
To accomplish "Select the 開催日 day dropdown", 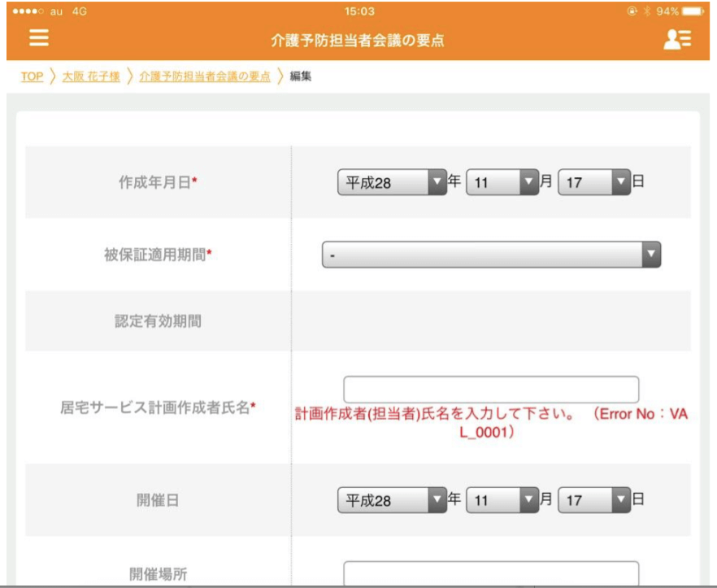I will coord(594,500).
